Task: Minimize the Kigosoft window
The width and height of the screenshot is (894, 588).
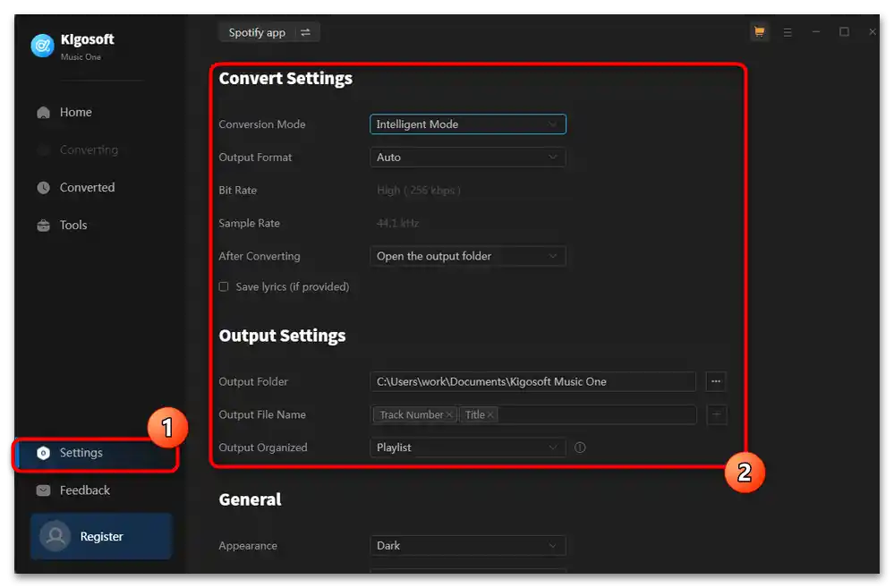Action: [x=816, y=32]
